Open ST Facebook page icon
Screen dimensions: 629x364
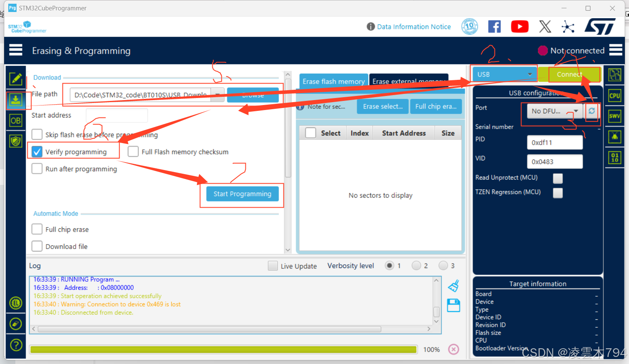pos(495,26)
